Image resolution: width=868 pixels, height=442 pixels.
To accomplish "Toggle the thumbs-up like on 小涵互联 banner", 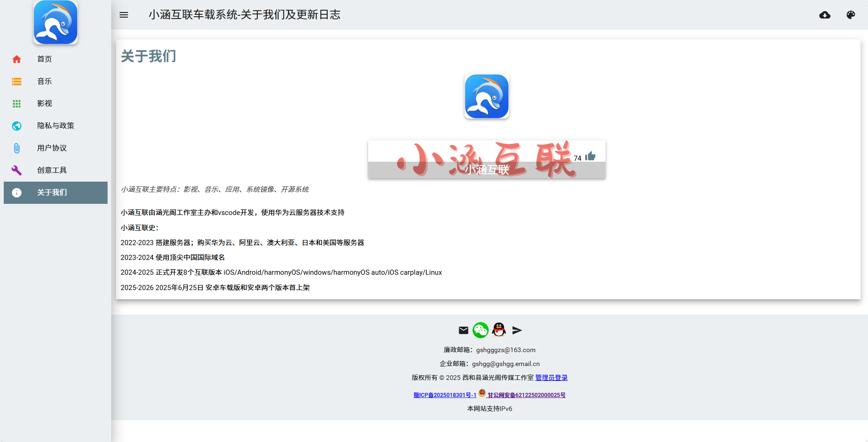I will point(590,157).
